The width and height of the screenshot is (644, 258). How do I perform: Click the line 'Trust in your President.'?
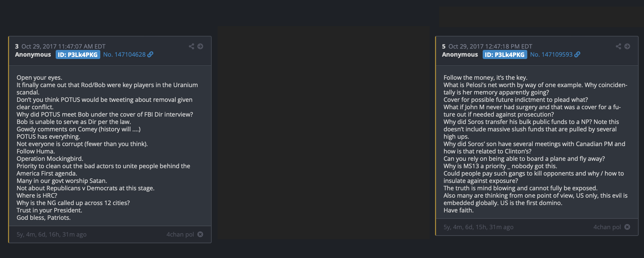[49, 210]
